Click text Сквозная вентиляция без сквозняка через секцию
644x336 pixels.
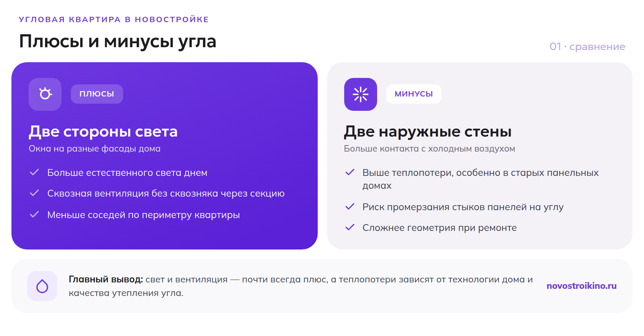tap(166, 193)
